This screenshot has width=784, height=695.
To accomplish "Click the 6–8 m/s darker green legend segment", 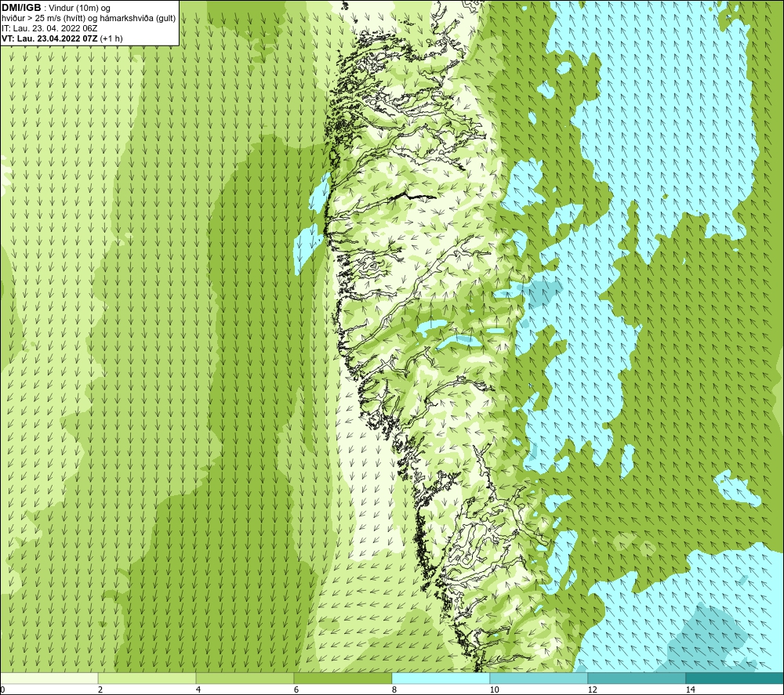I will click(343, 678).
